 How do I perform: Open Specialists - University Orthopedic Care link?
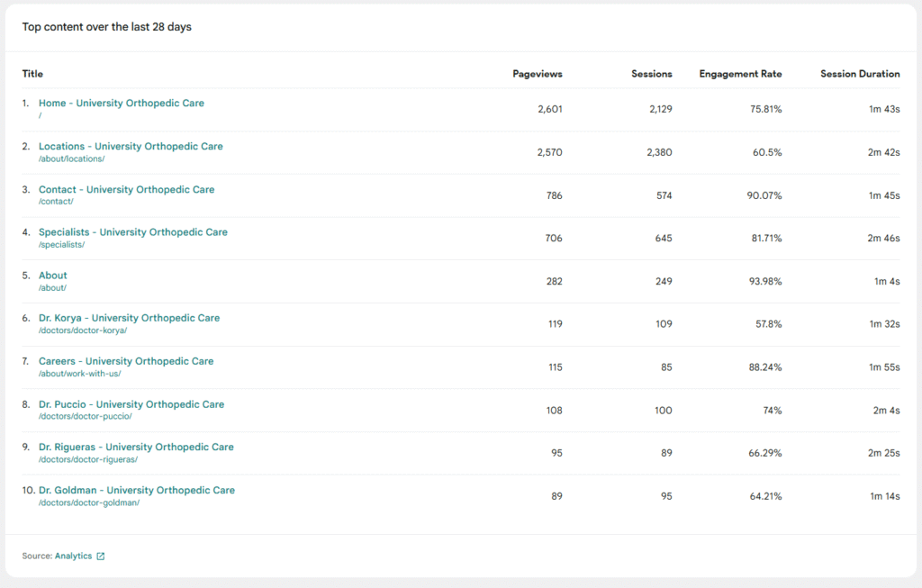132,232
